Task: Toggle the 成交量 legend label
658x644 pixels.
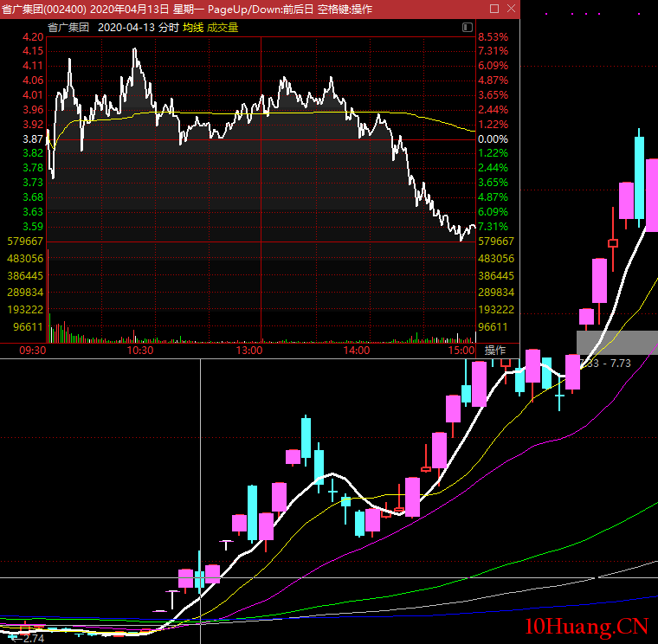Action: point(222,28)
